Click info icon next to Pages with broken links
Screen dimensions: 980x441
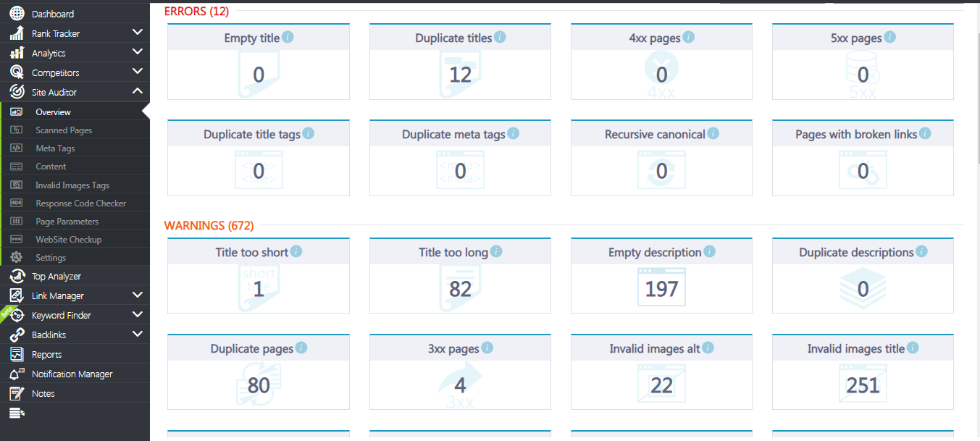pos(925,133)
